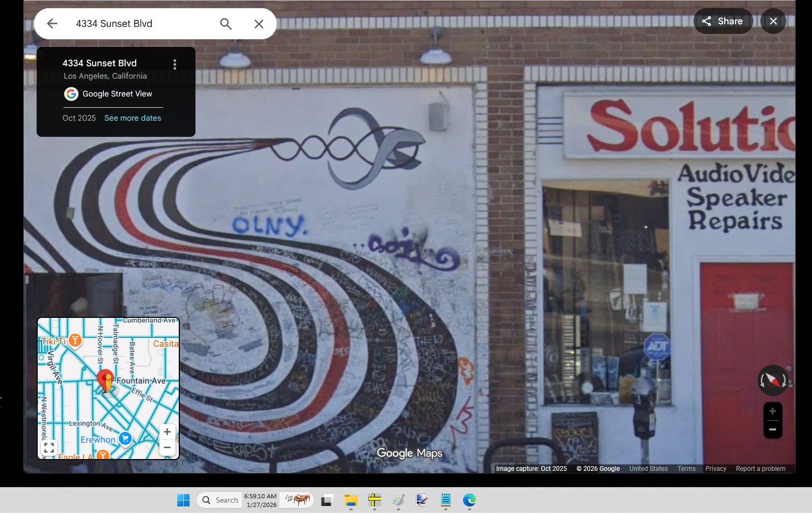Click the Tiki-Ti bar marker on minimap

point(75,340)
